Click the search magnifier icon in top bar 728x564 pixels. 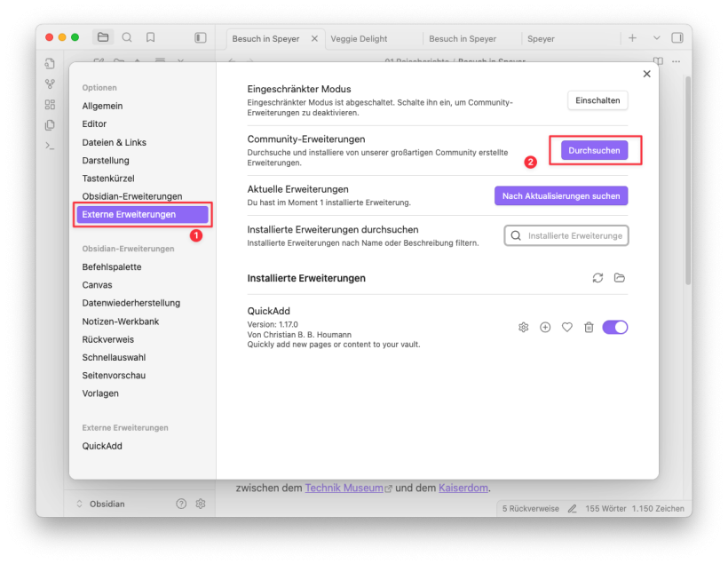tap(127, 37)
